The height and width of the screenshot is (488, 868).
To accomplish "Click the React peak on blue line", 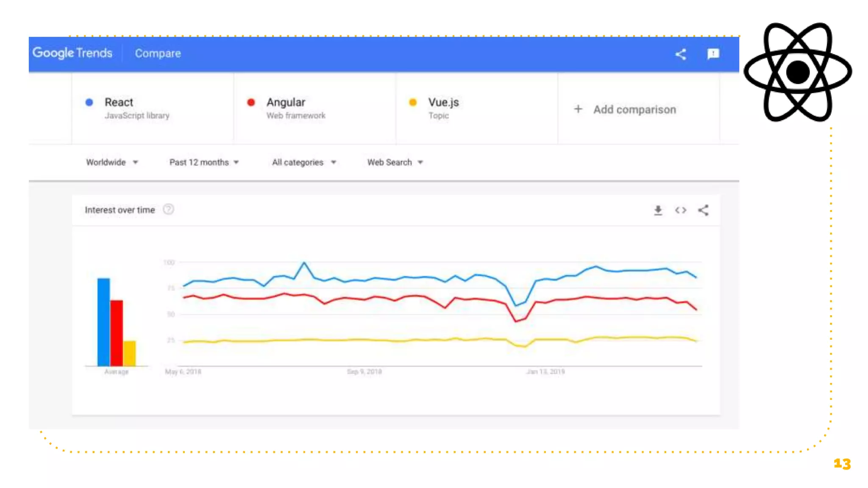I will coord(304,263).
